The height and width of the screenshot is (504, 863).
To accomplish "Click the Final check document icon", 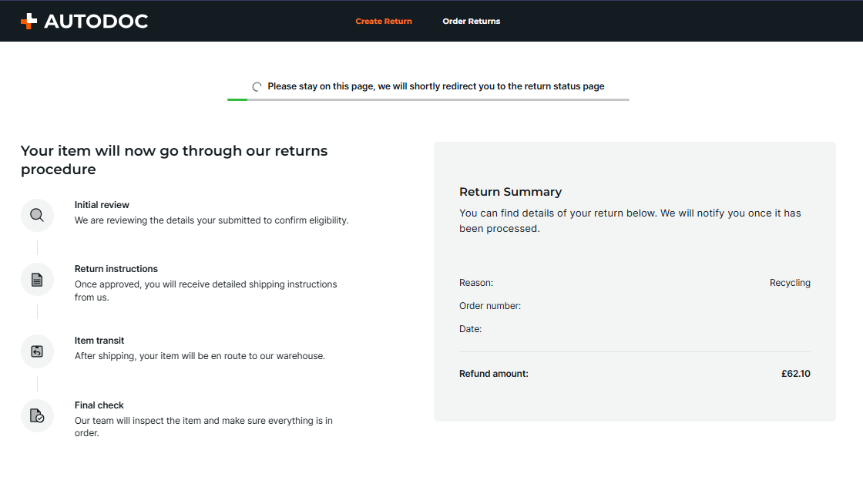I will (x=37, y=416).
